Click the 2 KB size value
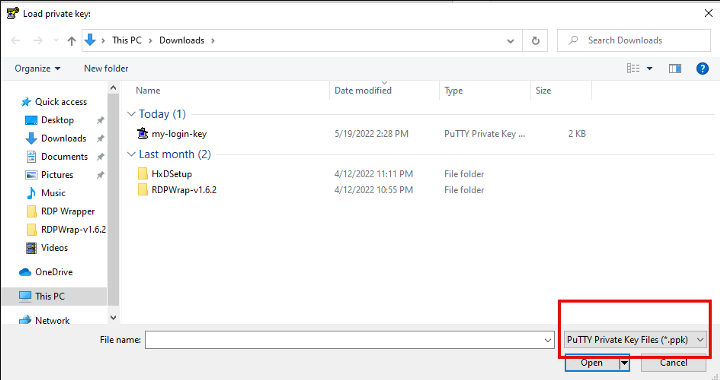720x380 pixels. point(577,134)
